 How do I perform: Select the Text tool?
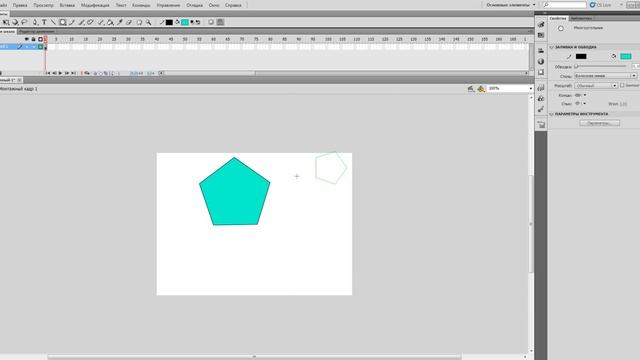coord(44,22)
